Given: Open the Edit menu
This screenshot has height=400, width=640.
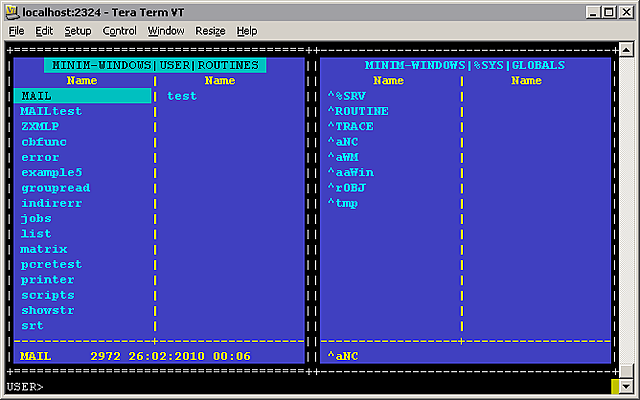Looking at the screenshot, I should point(44,31).
